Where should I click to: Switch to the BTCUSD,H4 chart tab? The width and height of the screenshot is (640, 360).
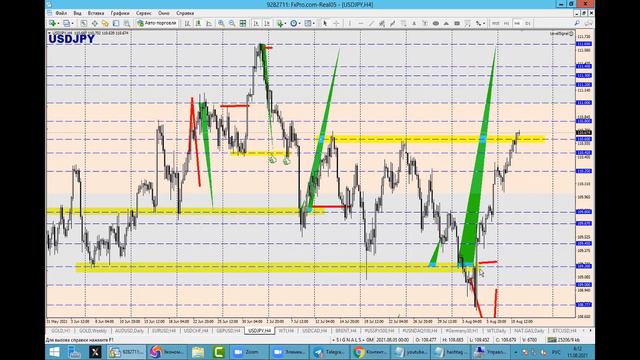(564, 331)
